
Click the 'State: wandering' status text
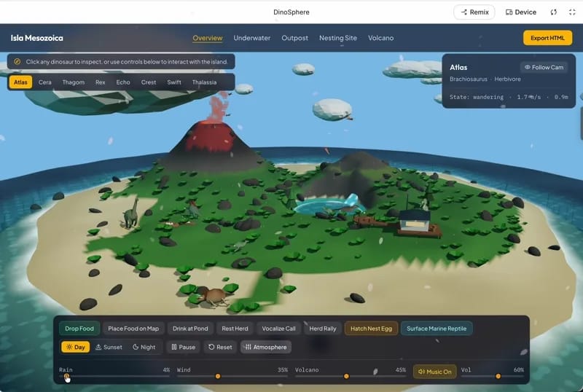pos(477,97)
